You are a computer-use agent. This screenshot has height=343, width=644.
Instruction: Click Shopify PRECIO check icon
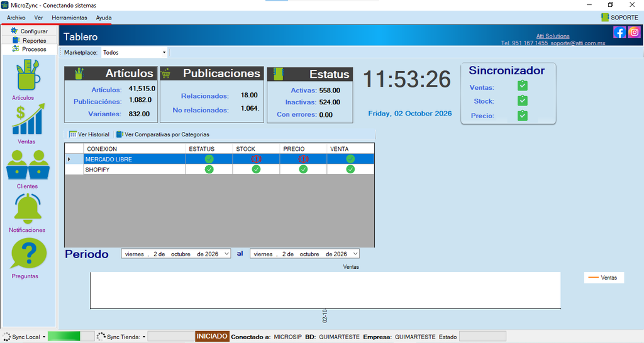303,169
